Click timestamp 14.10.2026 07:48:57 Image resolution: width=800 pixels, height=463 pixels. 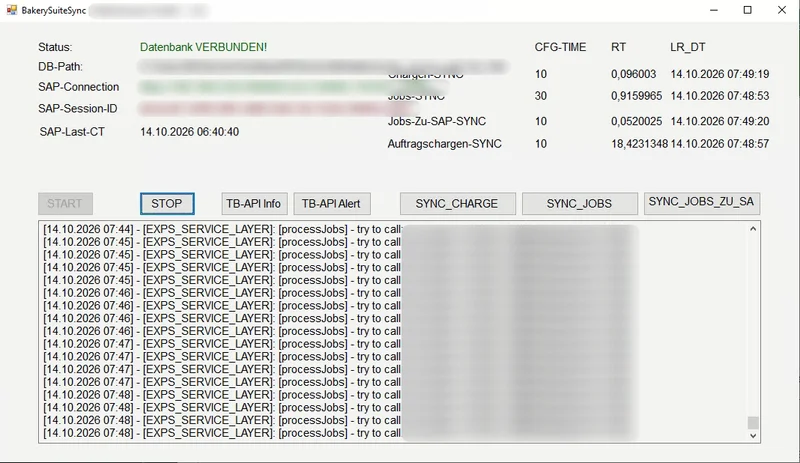click(720, 144)
